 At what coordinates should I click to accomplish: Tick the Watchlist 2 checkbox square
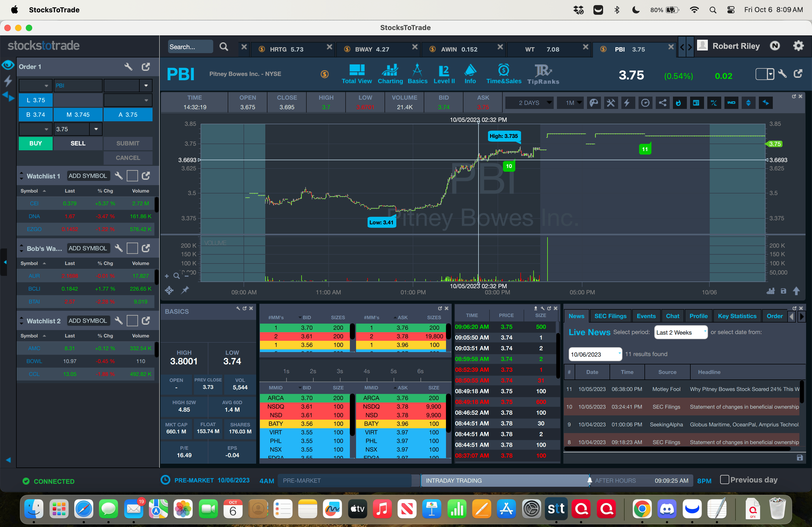[x=132, y=320]
